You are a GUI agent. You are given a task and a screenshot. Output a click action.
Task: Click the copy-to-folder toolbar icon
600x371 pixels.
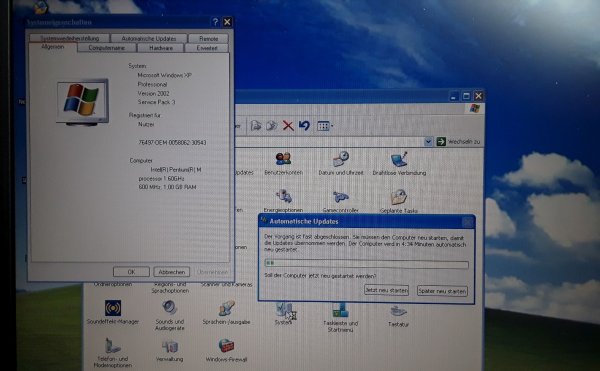pyautogui.click(x=272, y=125)
